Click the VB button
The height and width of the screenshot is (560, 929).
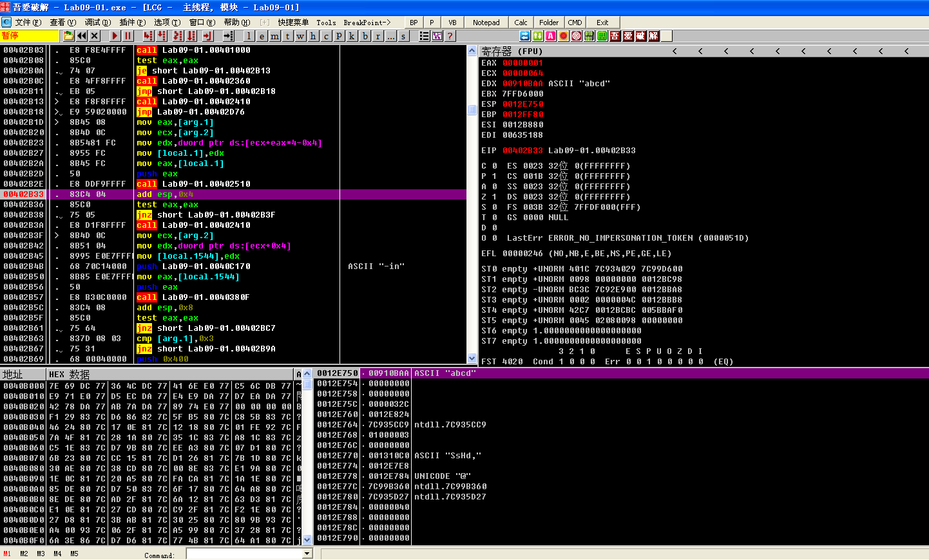(452, 23)
